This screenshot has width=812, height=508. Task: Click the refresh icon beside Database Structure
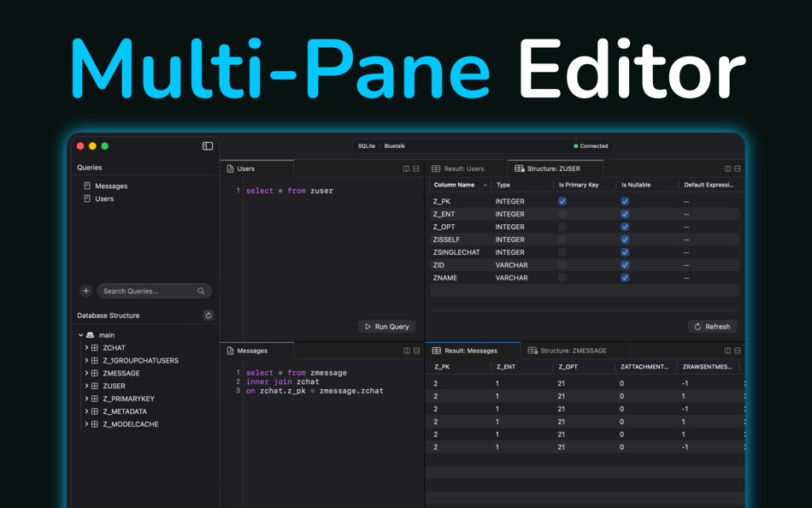click(x=208, y=315)
